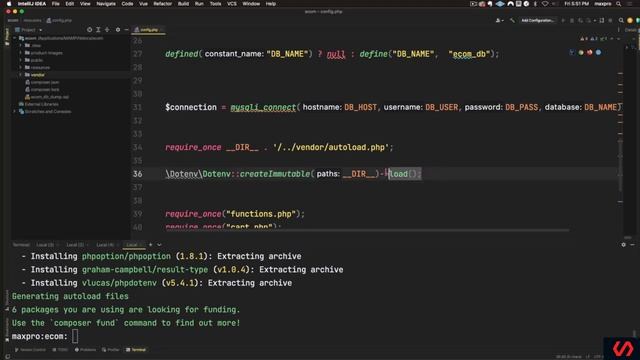Click 'Generating autoload files' terminal line
This screenshot has width=640, height=360.
[x=70, y=296]
